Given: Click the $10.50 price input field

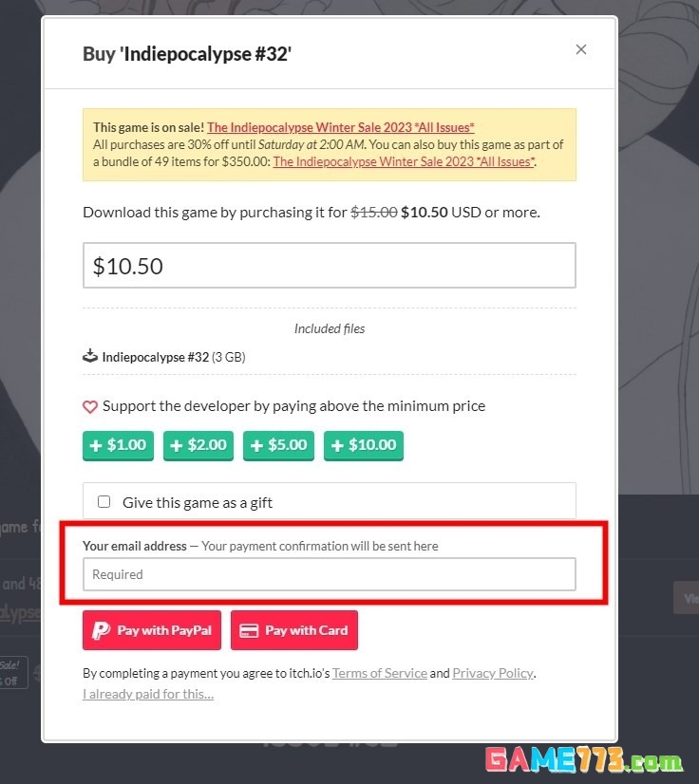Looking at the screenshot, I should pos(329,266).
